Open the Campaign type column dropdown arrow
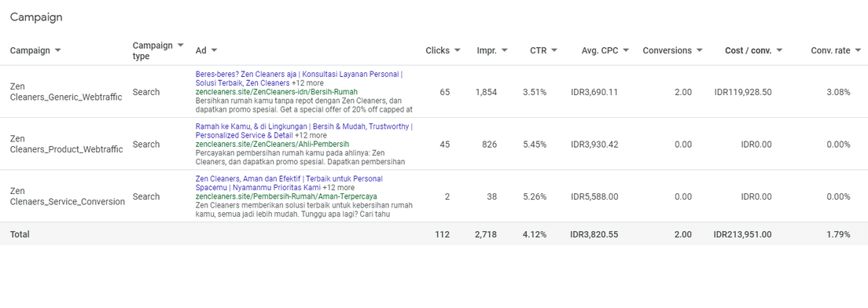Screen dimensions: 868x308 (x=180, y=46)
